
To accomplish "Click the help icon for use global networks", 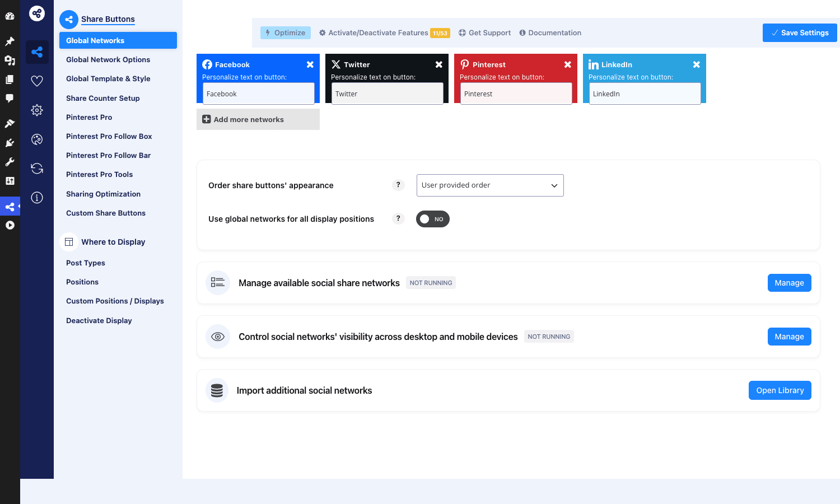I will pos(398,218).
